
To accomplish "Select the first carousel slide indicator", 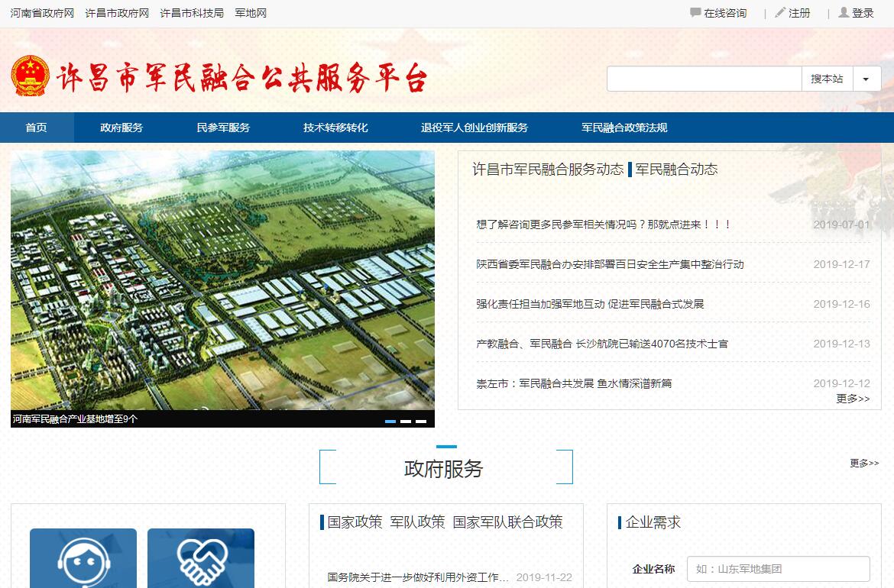I will coord(390,421).
